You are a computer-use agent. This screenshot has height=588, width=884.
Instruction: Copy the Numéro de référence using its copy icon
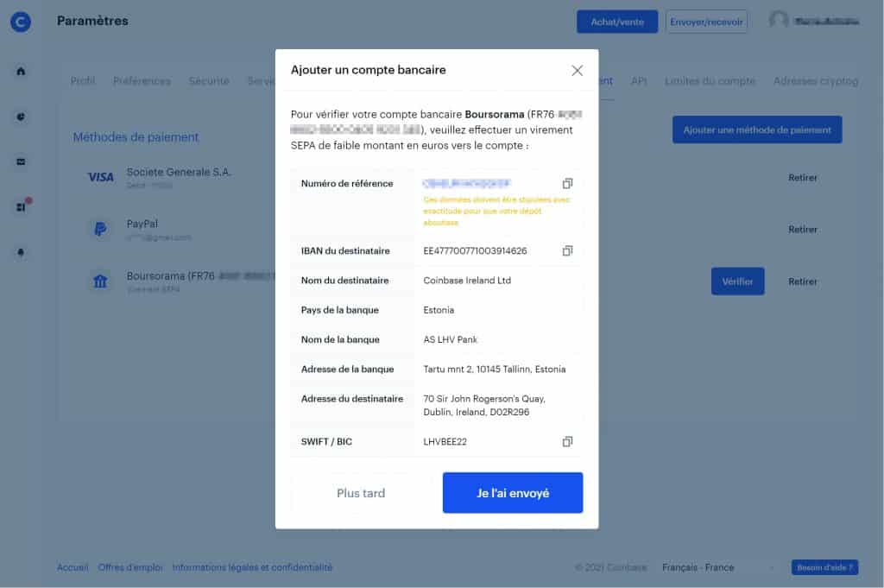(567, 183)
